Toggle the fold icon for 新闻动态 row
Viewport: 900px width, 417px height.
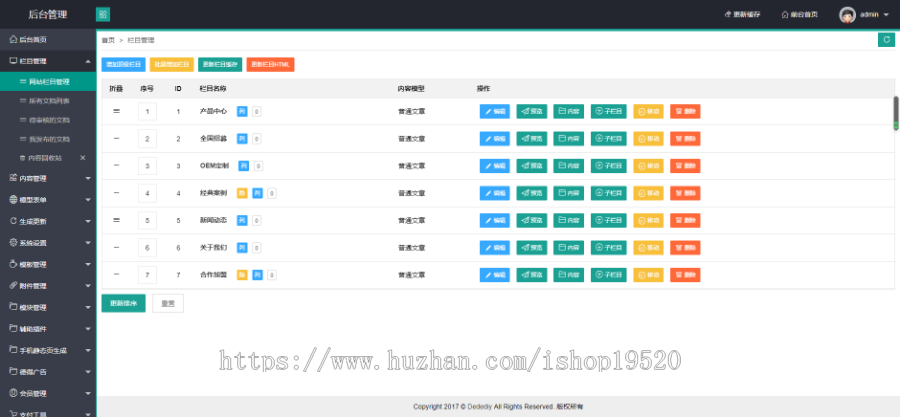(x=117, y=220)
